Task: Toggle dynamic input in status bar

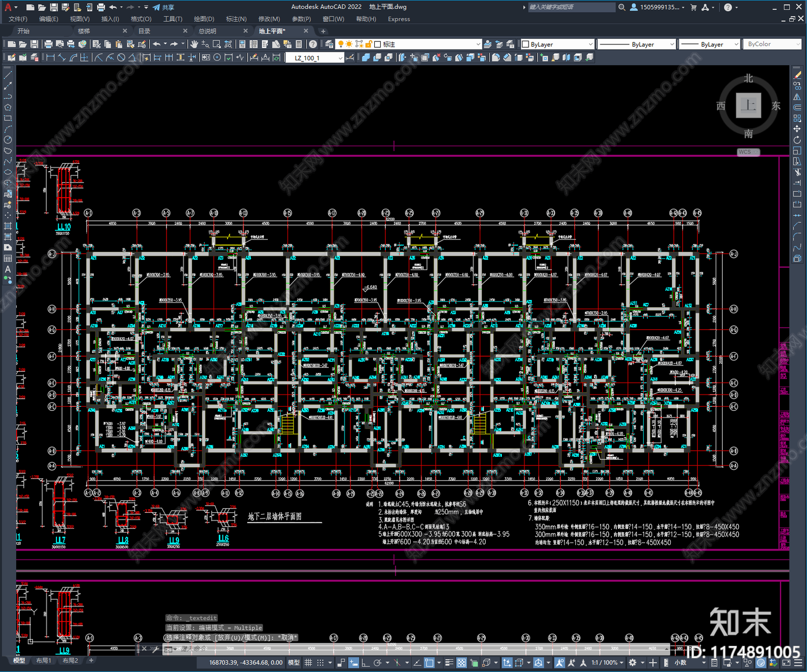Action: click(x=354, y=662)
